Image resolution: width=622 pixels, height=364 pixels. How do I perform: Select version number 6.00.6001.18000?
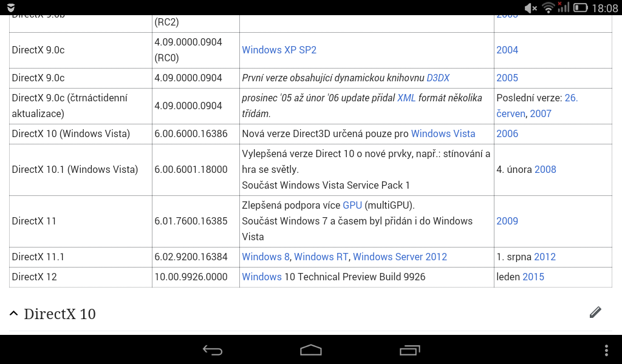[191, 169]
